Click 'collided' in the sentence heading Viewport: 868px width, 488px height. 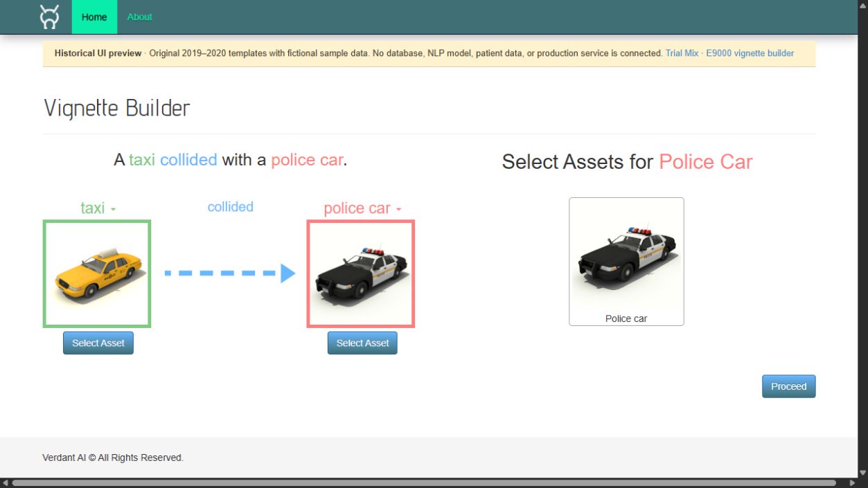click(x=188, y=160)
